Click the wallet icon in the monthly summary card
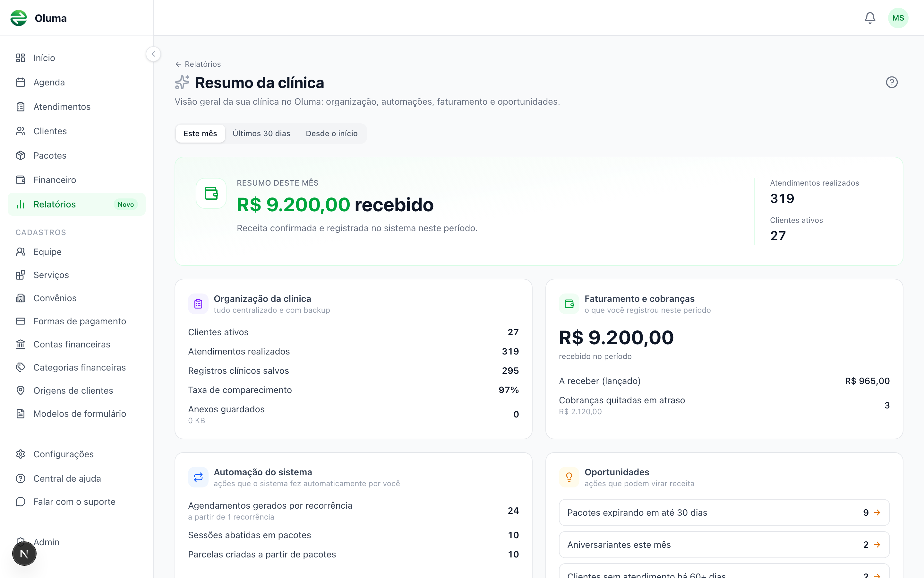This screenshot has width=924, height=578. 211,193
